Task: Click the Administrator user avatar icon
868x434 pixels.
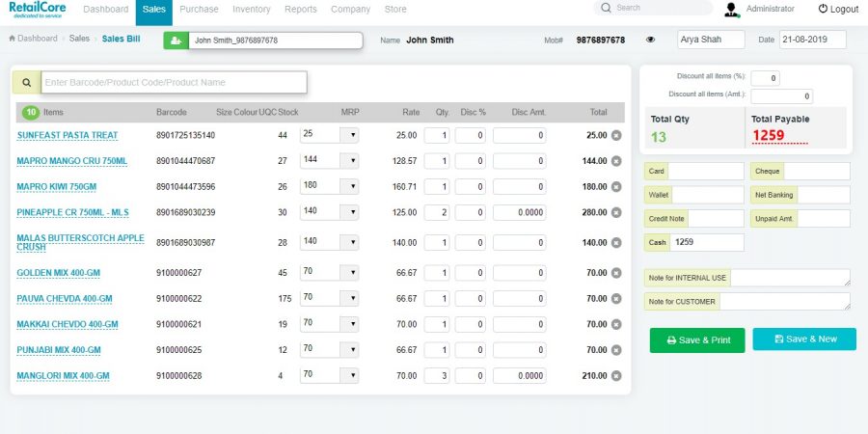Action: tap(732, 10)
